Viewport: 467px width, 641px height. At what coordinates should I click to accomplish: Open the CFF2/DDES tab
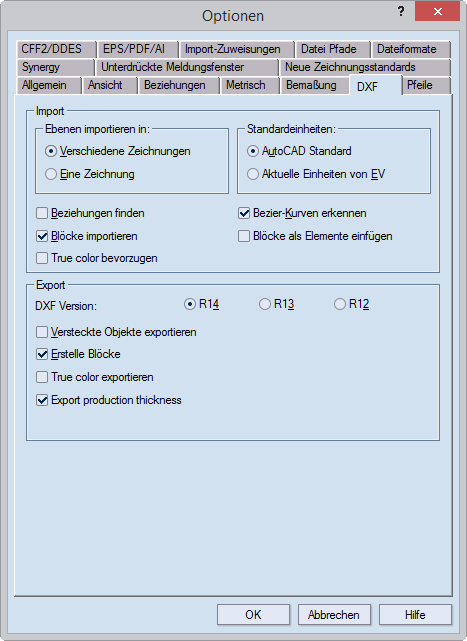coord(56,49)
